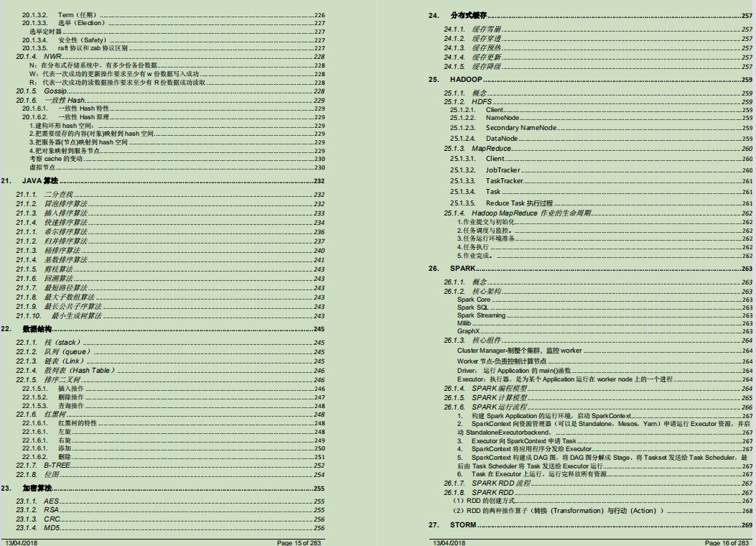Open '23.1.4. MD5' entry
This screenshot has height=546, width=756.
tap(170, 527)
